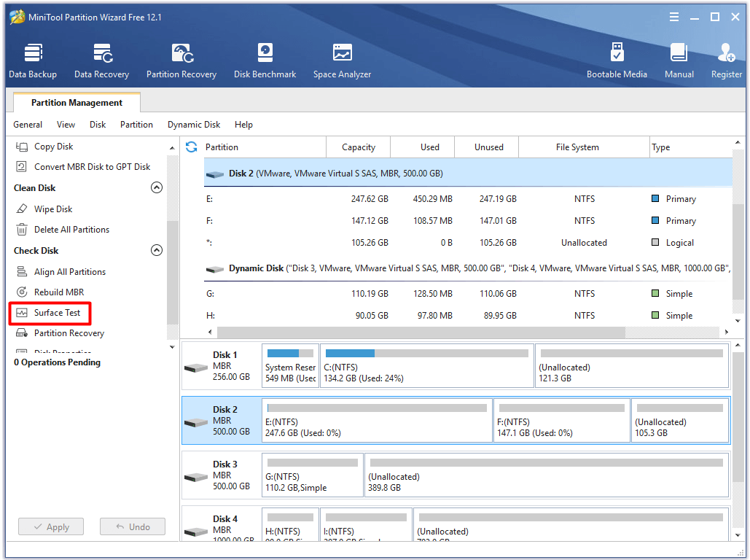Open the Disk menu
The width and height of the screenshot is (750, 560).
tap(98, 125)
